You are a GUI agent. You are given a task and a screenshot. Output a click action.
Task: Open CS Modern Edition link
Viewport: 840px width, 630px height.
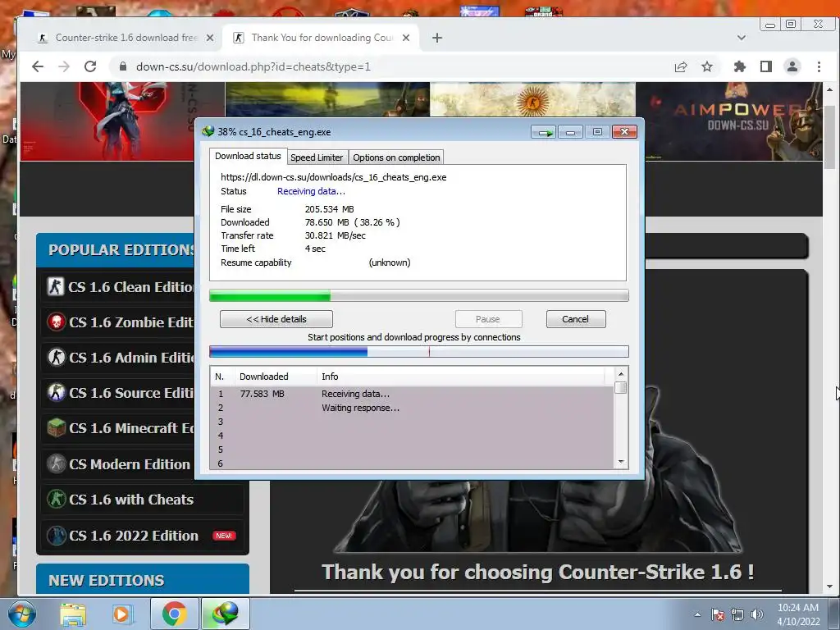coord(130,464)
